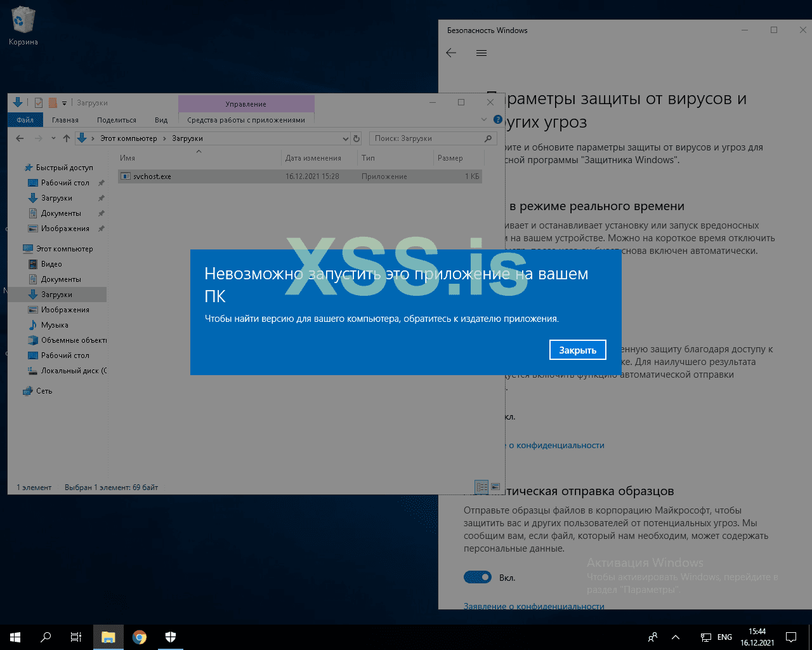Open the Файл tab in Explorer

[25, 120]
